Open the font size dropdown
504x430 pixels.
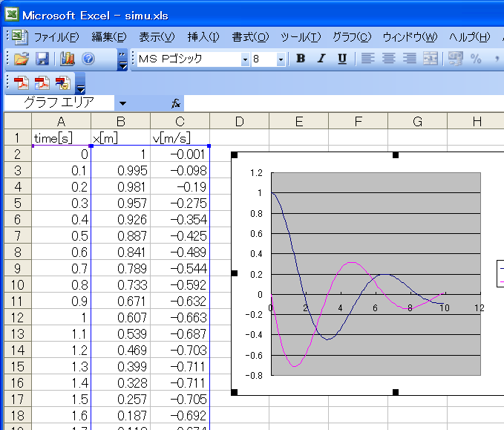click(x=281, y=59)
